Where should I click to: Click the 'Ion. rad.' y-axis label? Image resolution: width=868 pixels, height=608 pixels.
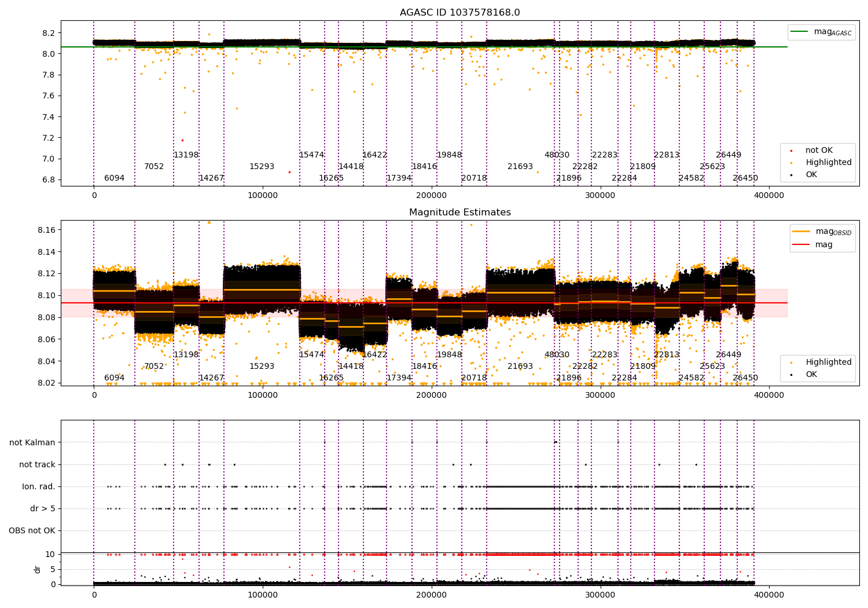click(39, 487)
